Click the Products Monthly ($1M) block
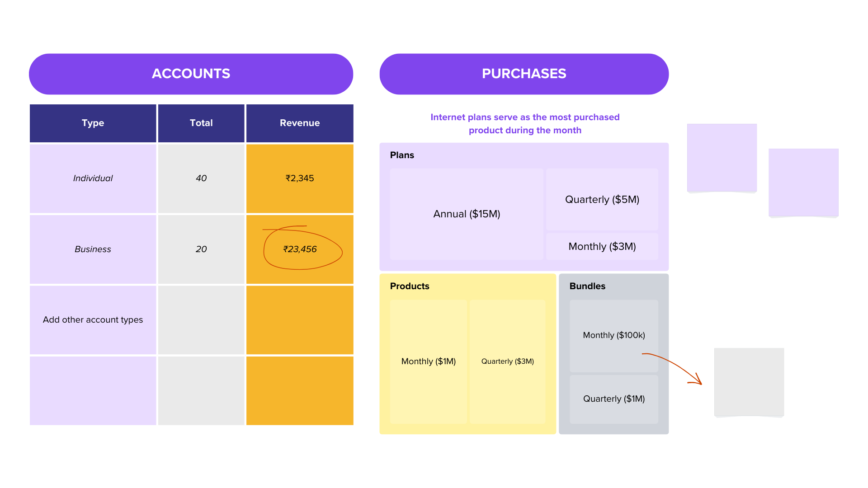 (428, 361)
